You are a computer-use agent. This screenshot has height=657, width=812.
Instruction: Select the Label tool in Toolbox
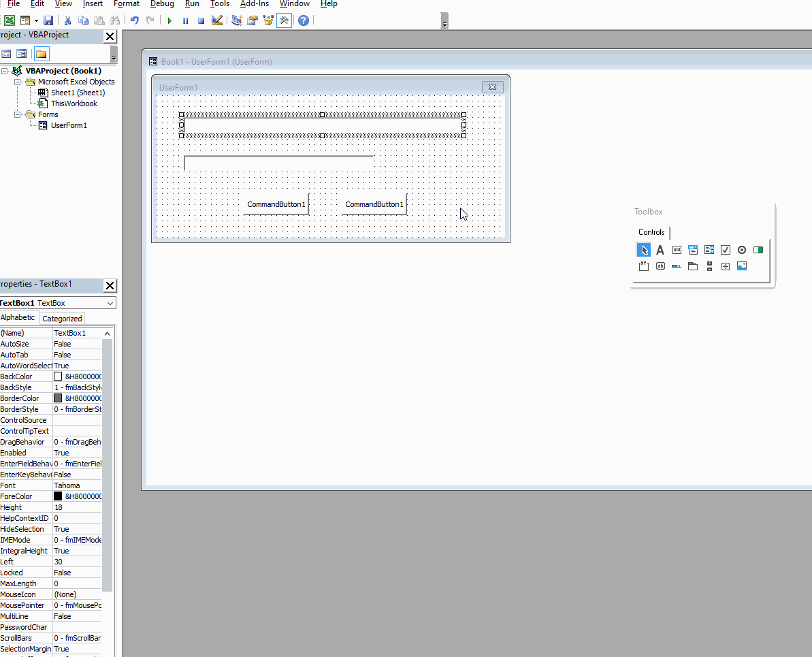point(660,250)
